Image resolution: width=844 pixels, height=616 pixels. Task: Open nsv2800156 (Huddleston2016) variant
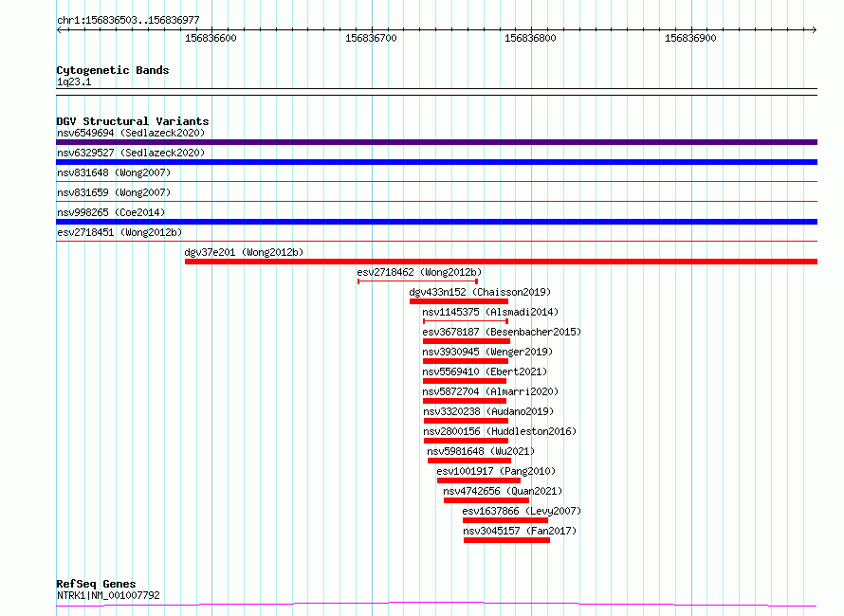pyautogui.click(x=467, y=441)
